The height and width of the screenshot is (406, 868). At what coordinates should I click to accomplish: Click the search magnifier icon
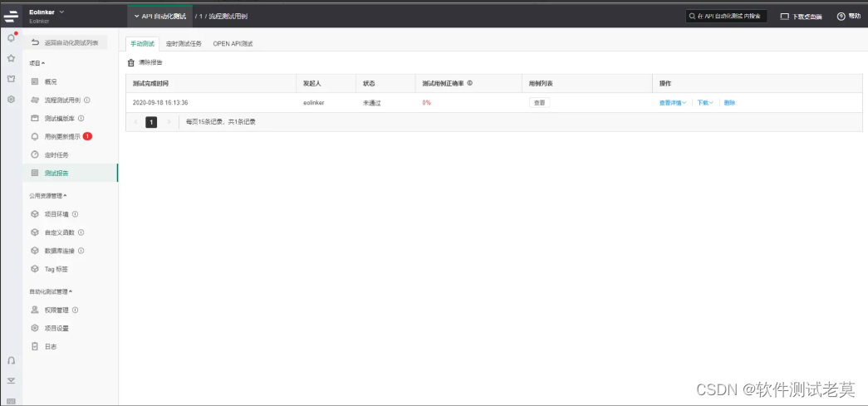click(693, 17)
